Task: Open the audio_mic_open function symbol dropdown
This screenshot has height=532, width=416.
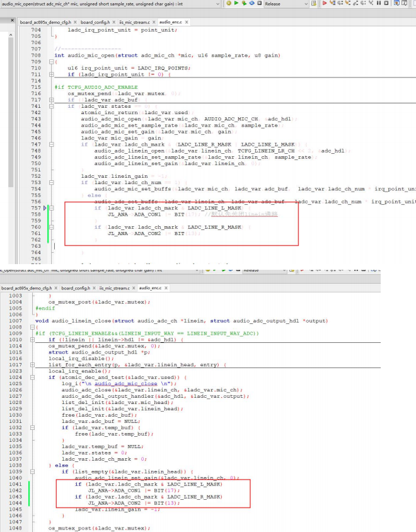Action: [x=110, y=4]
